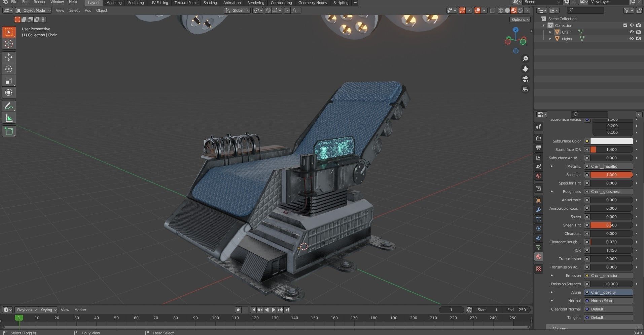The height and width of the screenshot is (335, 644).
Task: Toggle camera view icon
Action: tap(525, 79)
